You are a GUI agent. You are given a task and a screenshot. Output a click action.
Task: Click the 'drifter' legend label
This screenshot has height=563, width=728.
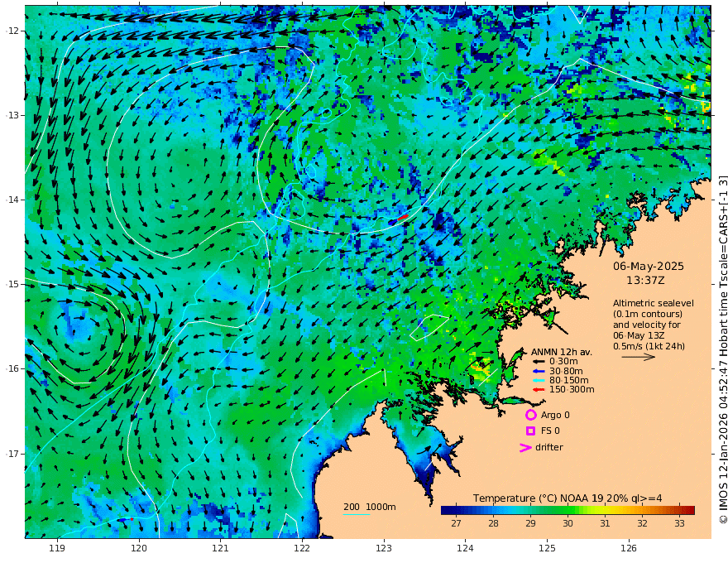pos(548,447)
